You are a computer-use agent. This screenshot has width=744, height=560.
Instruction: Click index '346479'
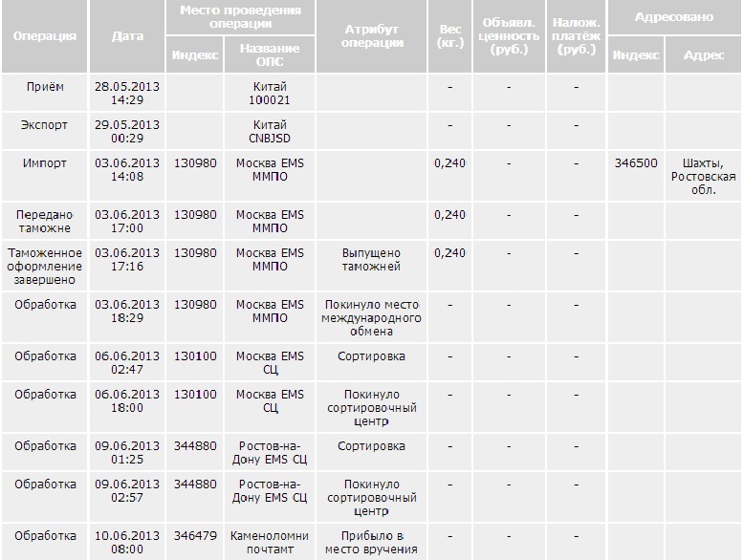pos(195,536)
